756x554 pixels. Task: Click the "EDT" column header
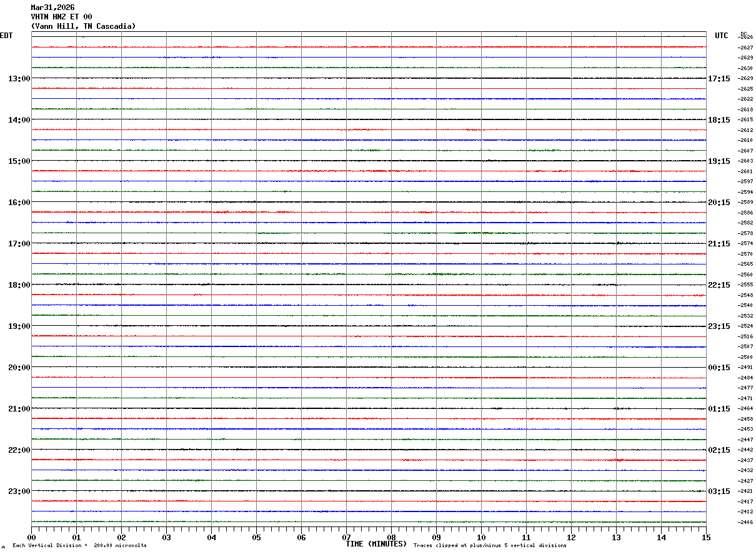6,36
